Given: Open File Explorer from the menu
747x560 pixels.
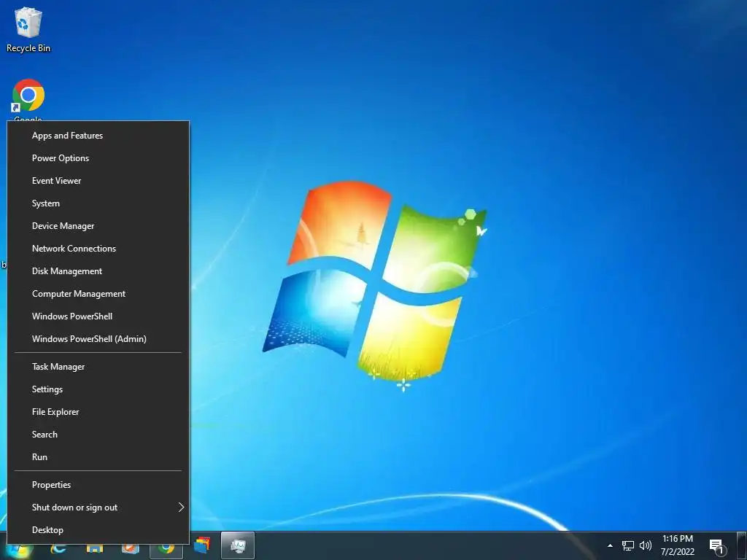Looking at the screenshot, I should (98, 412).
